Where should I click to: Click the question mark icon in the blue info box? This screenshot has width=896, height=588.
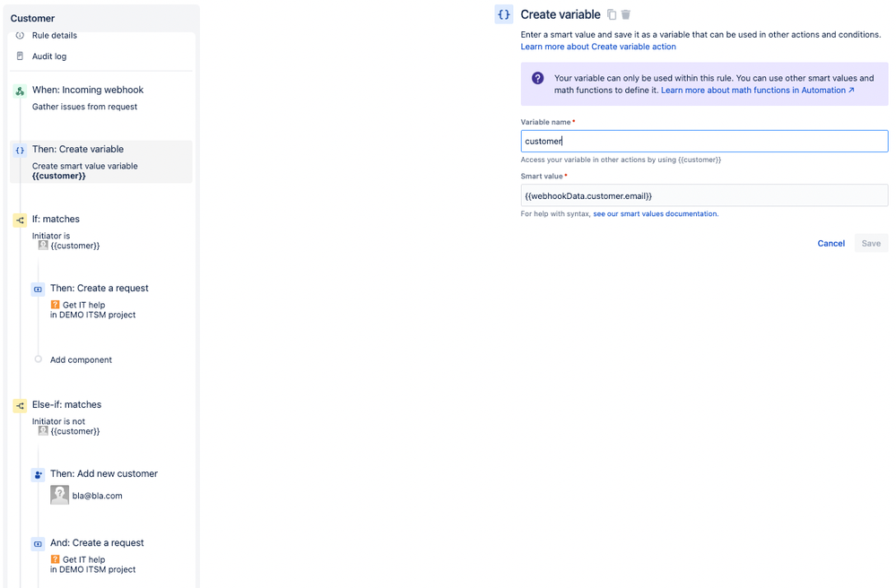tap(536, 77)
